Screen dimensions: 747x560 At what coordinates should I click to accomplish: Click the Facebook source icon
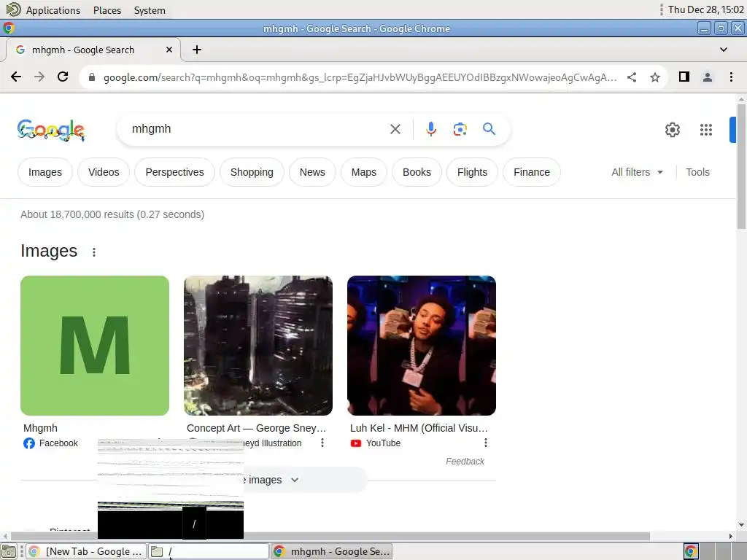(x=29, y=443)
